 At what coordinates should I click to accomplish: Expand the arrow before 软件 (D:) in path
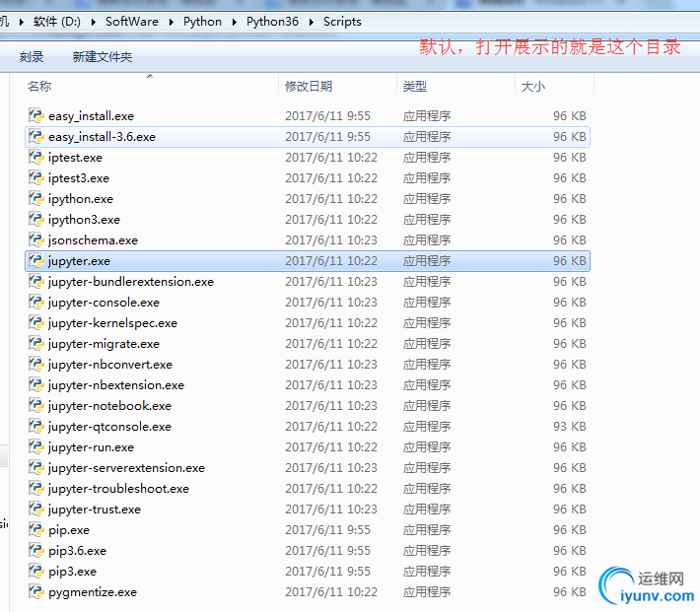pos(21,22)
